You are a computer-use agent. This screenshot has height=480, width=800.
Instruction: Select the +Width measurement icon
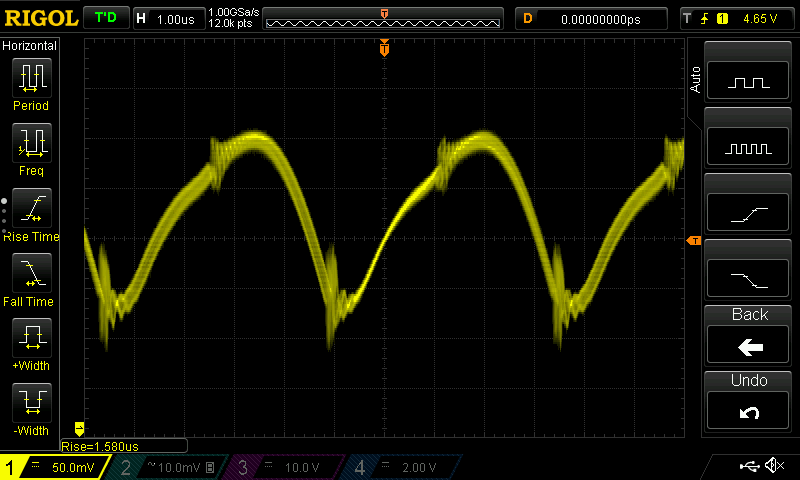click(32, 337)
